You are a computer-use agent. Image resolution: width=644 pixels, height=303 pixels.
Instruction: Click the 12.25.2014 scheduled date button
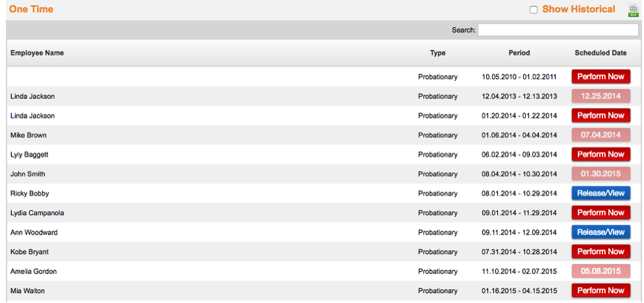[600, 96]
